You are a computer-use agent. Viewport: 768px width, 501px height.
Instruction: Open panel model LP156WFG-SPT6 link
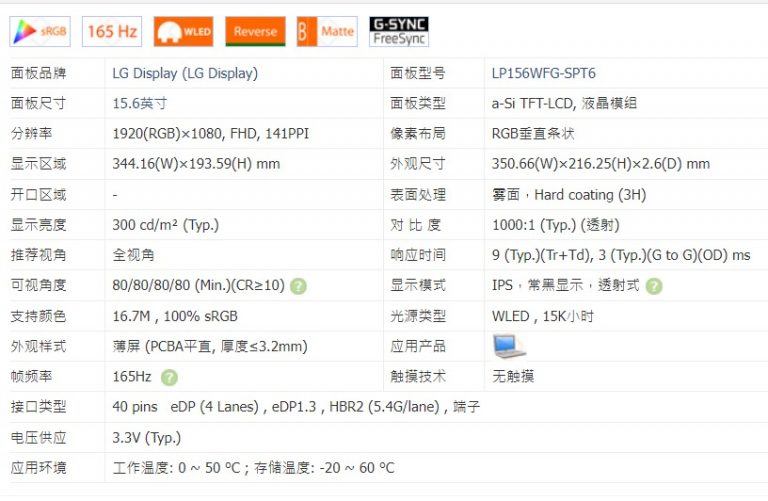click(544, 73)
